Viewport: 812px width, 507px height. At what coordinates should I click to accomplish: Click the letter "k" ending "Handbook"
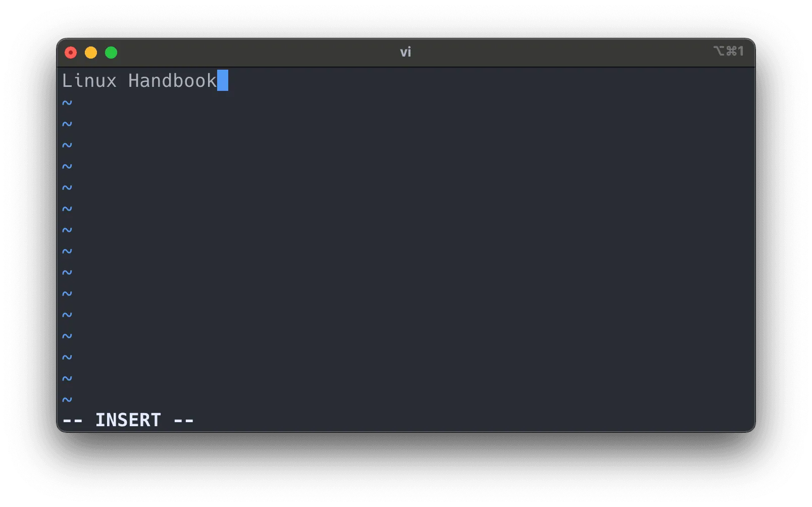(x=212, y=81)
